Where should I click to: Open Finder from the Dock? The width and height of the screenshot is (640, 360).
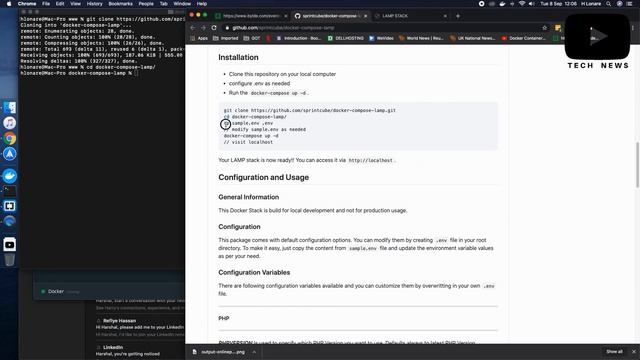(x=9, y=108)
